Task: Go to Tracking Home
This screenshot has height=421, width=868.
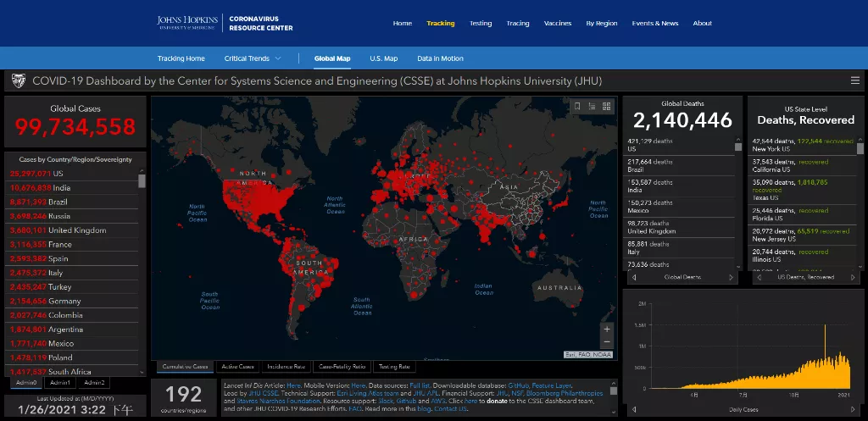Action: 181,58
